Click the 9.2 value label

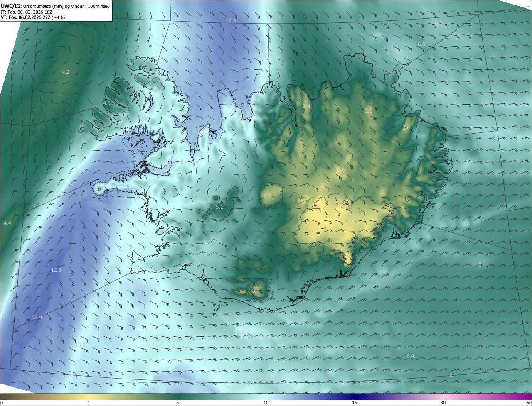point(135,371)
